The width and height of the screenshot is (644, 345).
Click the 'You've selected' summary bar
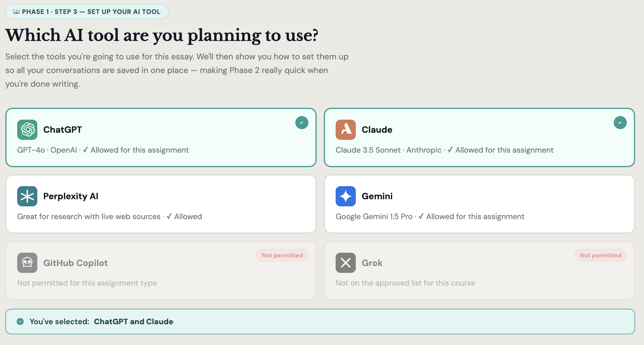click(x=320, y=322)
